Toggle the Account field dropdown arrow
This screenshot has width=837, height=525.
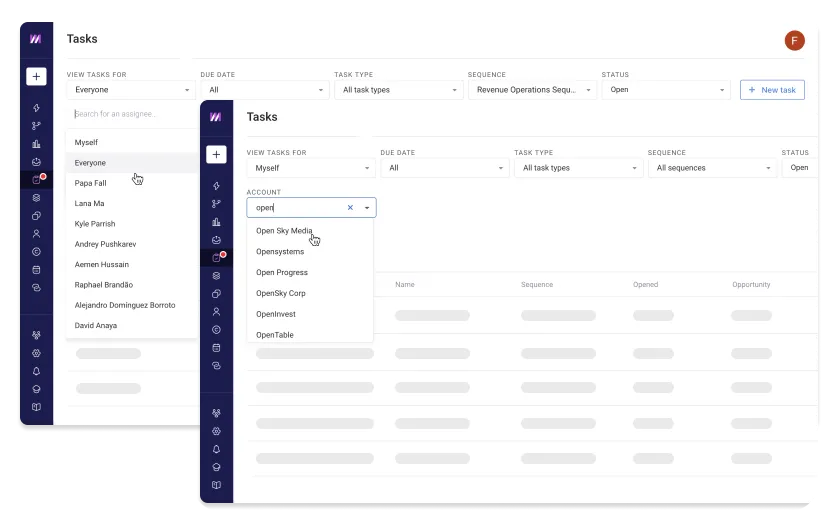point(367,208)
